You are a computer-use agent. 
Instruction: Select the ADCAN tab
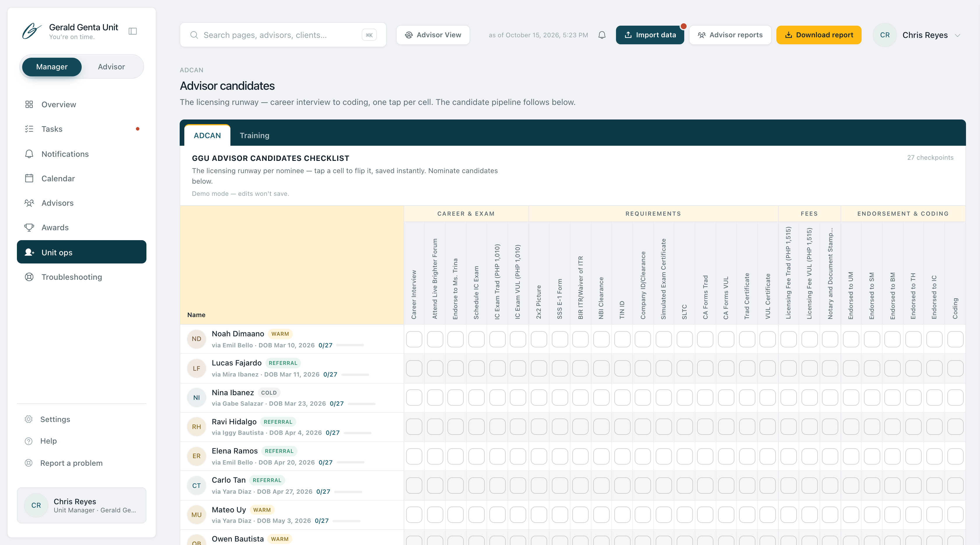click(207, 136)
